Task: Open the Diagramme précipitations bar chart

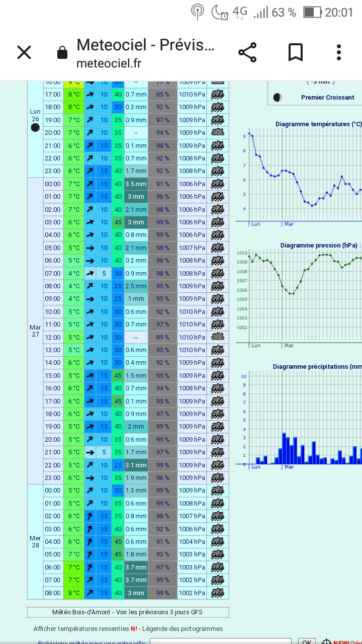Action: (299, 417)
